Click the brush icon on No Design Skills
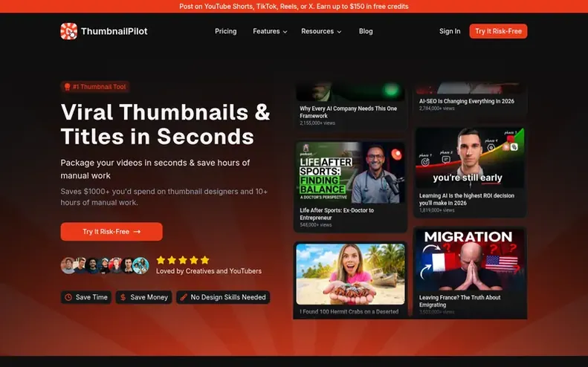 pos(184,297)
